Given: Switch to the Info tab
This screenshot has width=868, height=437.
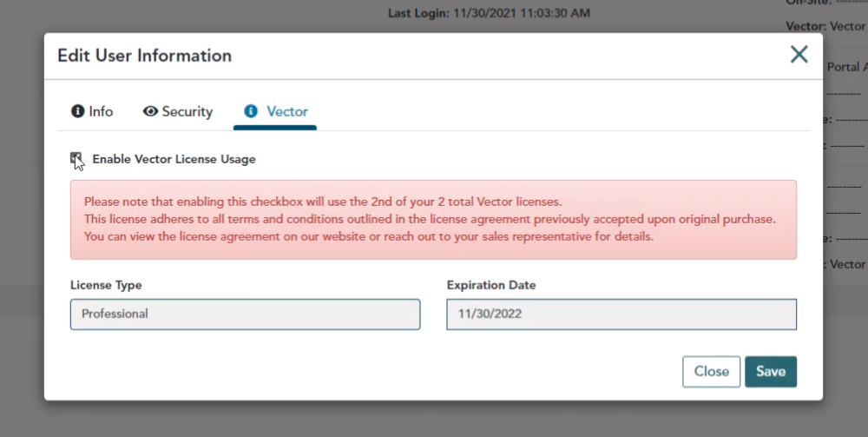Looking at the screenshot, I should [101, 111].
